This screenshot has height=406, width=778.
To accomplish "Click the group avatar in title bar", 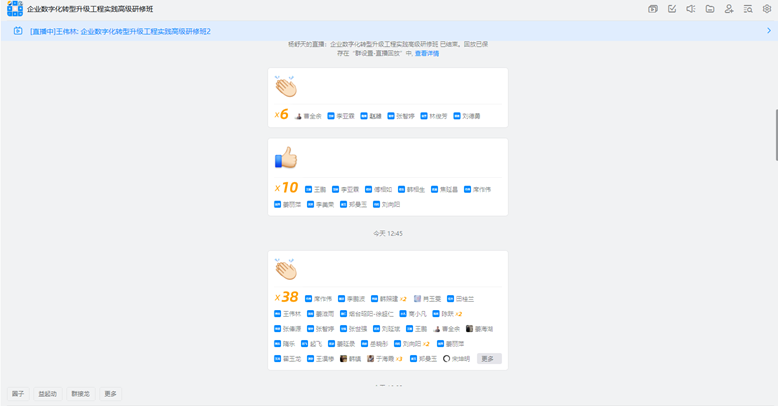I will [14, 9].
